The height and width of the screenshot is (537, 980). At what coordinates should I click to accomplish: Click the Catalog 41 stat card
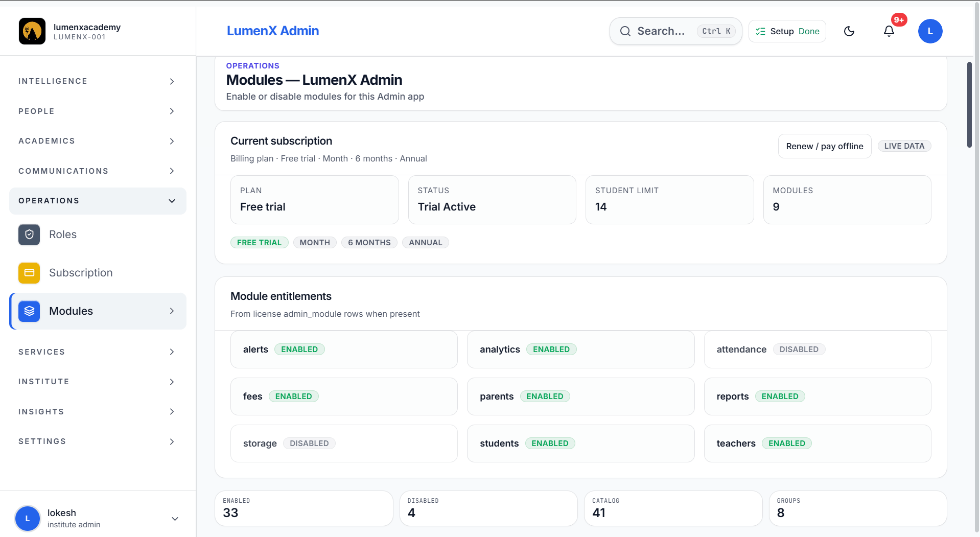673,508
